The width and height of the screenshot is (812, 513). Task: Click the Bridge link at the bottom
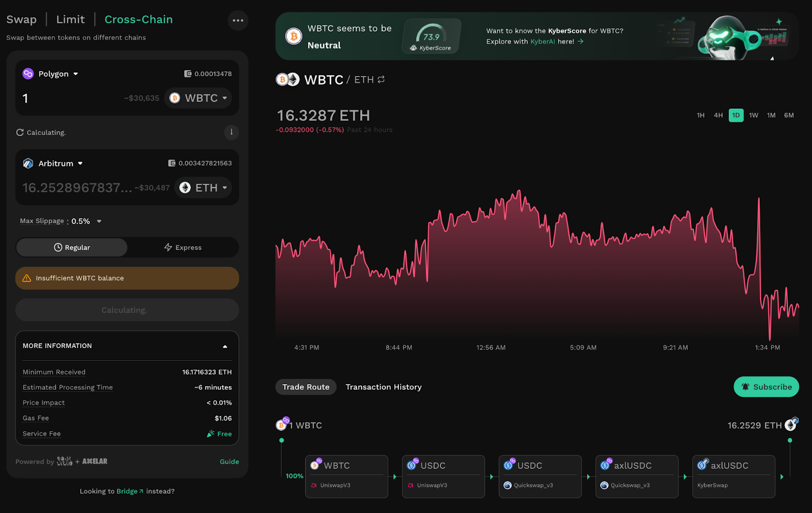click(x=128, y=491)
